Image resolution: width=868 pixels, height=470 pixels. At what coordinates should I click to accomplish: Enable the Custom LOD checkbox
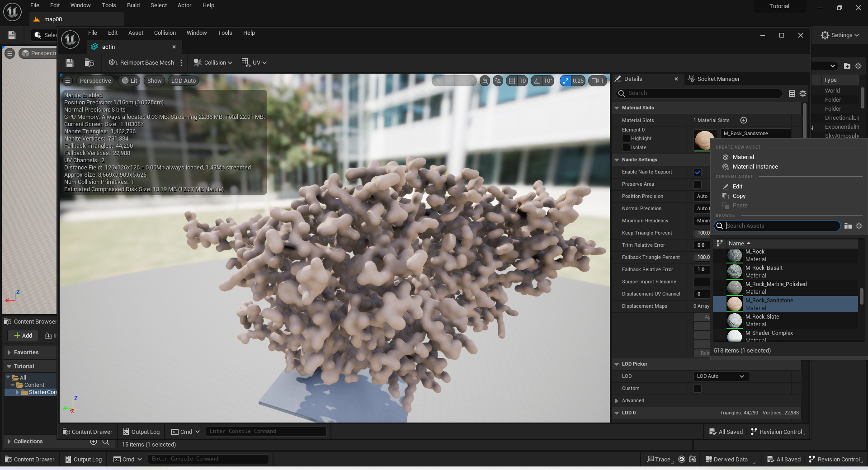(x=698, y=389)
